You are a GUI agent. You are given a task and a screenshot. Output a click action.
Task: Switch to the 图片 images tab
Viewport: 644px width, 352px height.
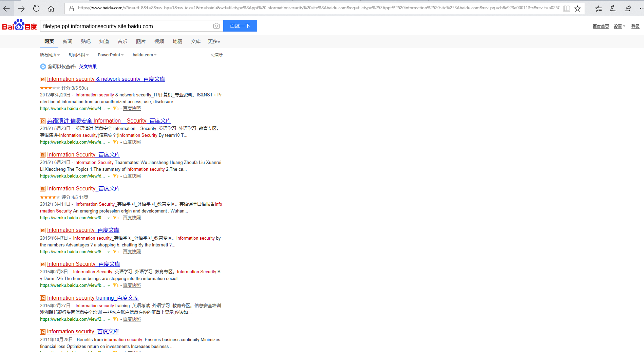140,41
